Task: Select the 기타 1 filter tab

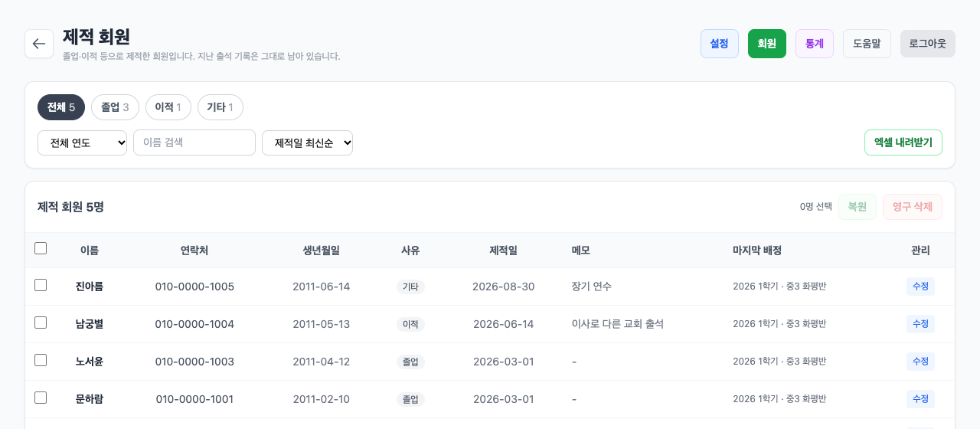Action: 220,107
